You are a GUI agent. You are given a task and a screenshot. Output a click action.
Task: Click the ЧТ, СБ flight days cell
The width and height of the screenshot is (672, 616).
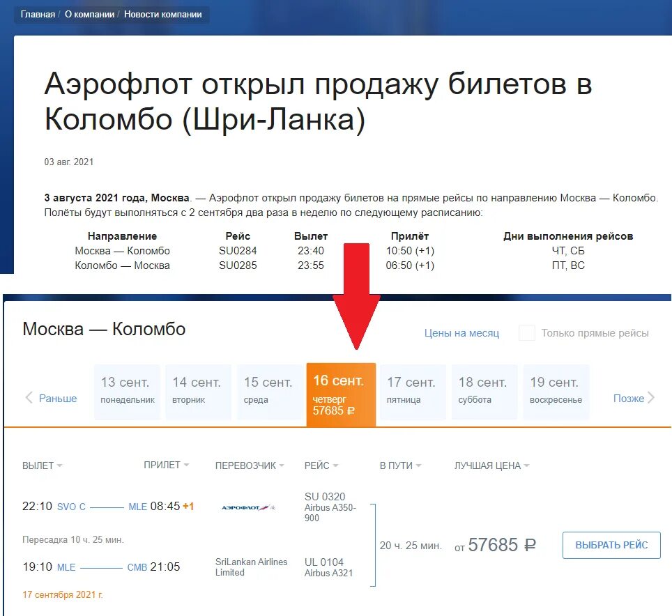(568, 251)
